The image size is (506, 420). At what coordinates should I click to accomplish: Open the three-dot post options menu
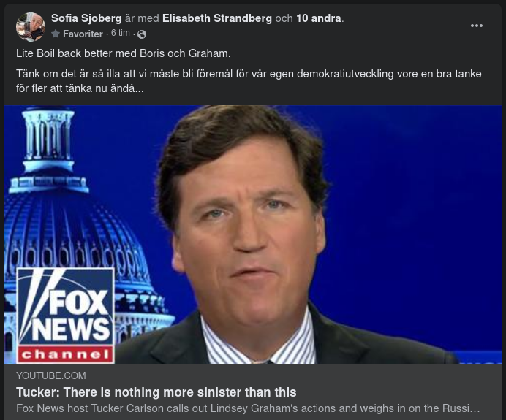(476, 26)
